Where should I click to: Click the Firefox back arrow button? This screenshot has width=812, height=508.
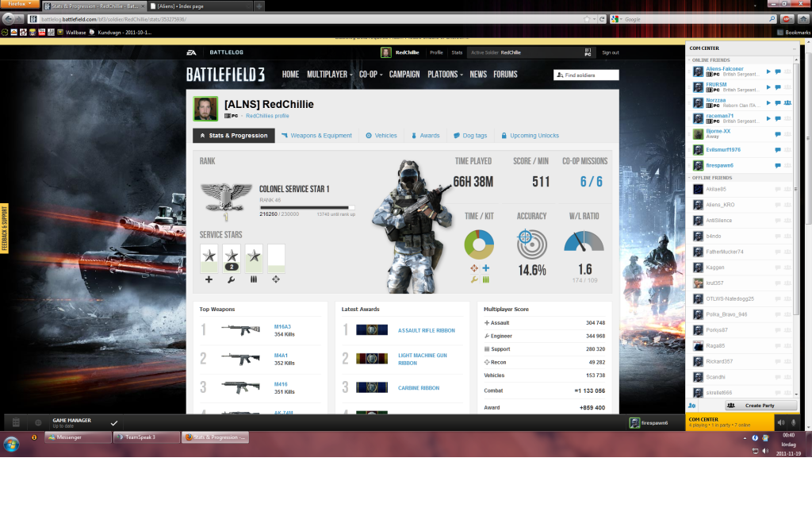[x=8, y=19]
